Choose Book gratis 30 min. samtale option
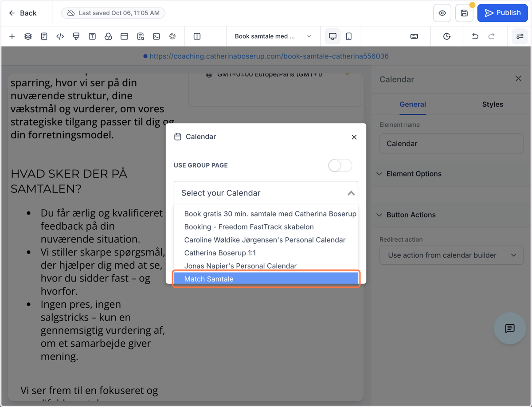The height and width of the screenshot is (407, 532). 266,214
